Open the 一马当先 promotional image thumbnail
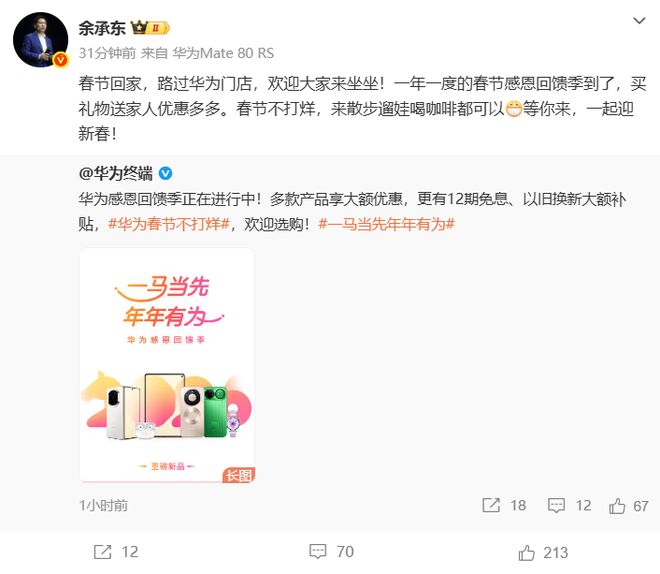This screenshot has width=660, height=574. (167, 365)
